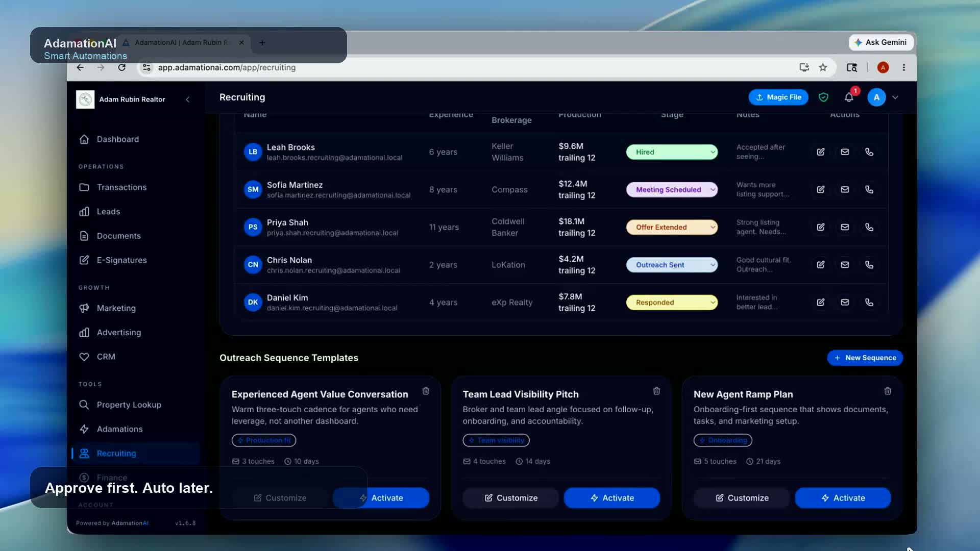The image size is (980, 551).
Task: Reload the browser page
Action: pos(121,67)
